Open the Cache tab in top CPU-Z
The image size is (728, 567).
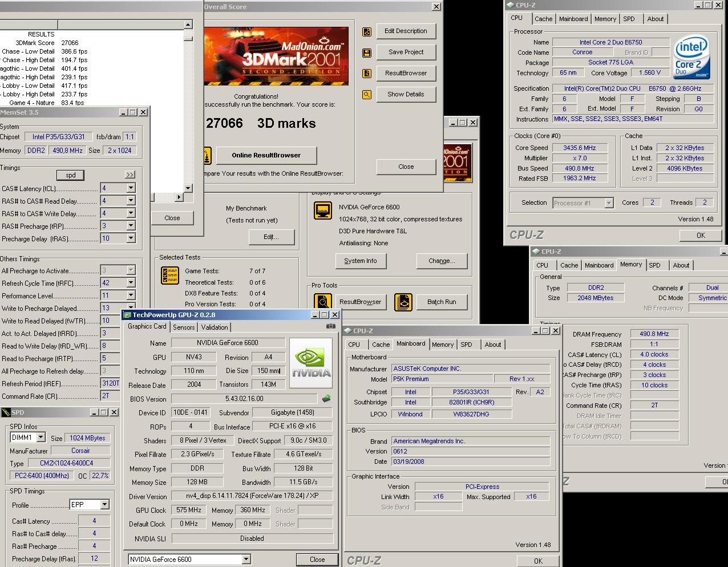[543, 19]
